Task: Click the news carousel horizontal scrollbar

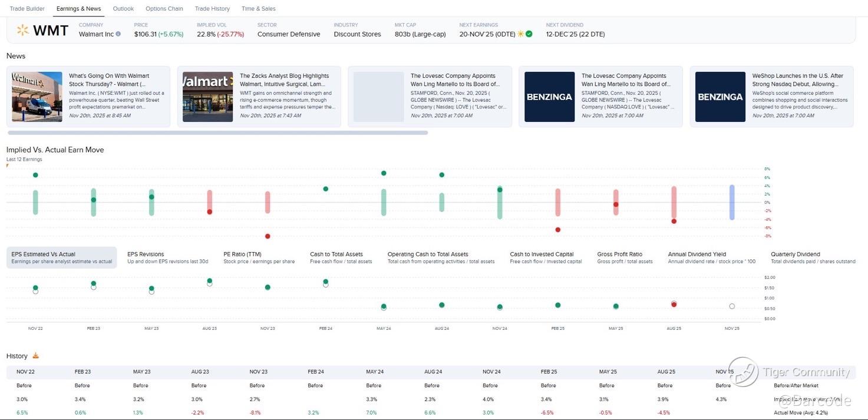Action: pyautogui.click(x=217, y=133)
